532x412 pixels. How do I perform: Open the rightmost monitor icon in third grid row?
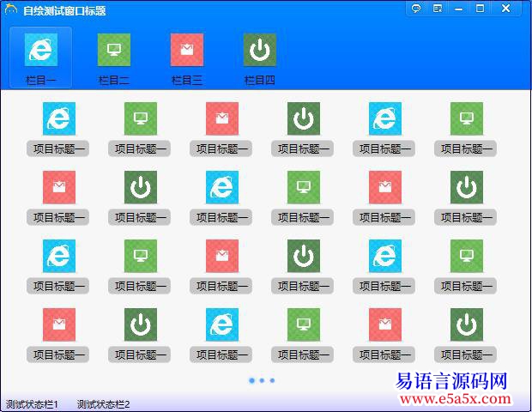point(467,257)
